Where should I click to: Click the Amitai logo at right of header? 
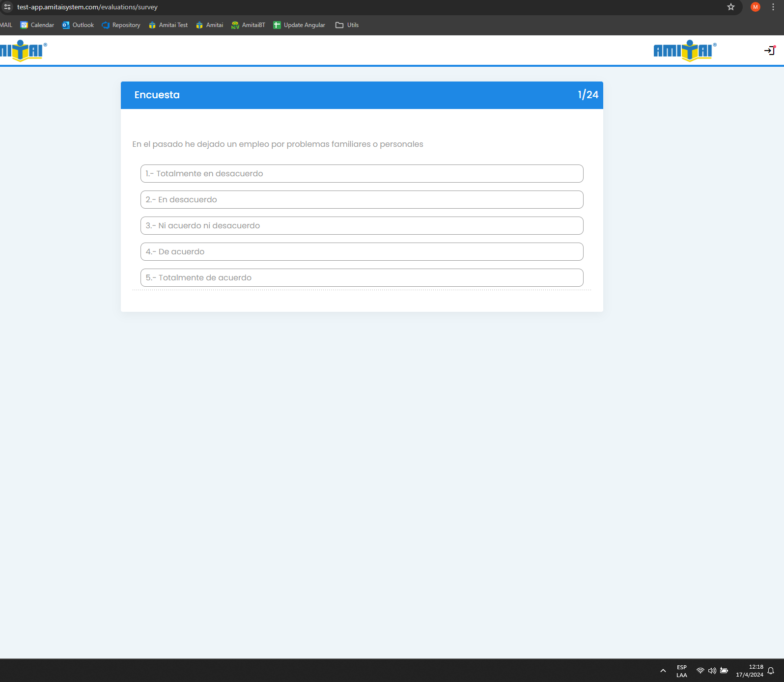(x=684, y=51)
